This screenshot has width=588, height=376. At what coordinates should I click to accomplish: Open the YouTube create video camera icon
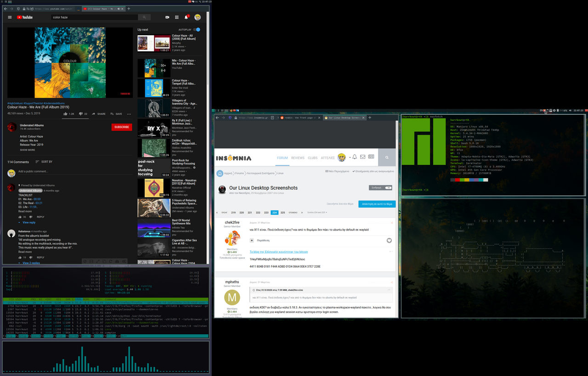(167, 17)
